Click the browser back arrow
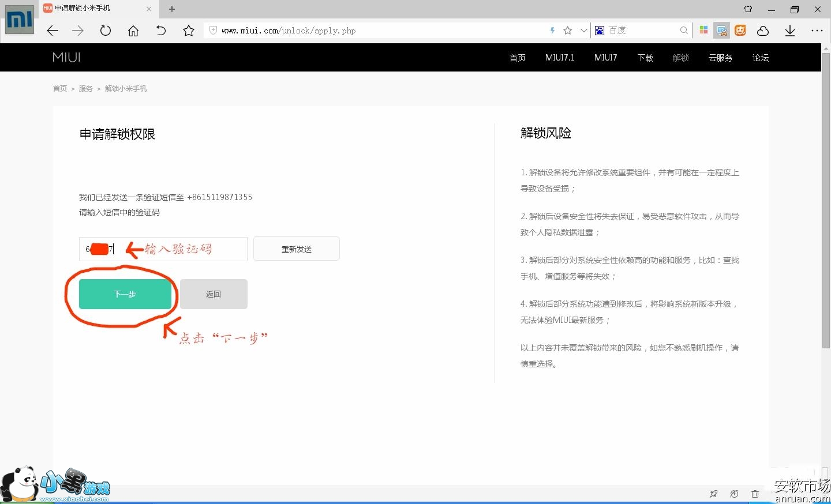 pos(53,31)
